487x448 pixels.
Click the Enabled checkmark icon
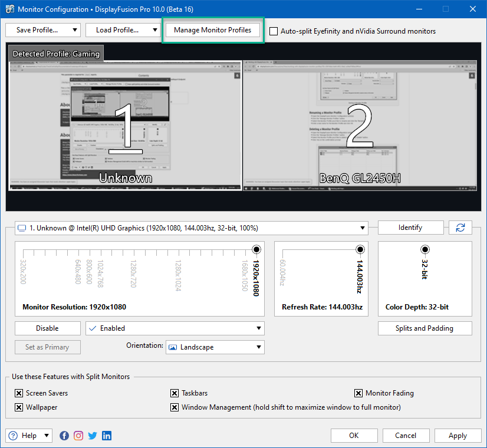tap(93, 328)
